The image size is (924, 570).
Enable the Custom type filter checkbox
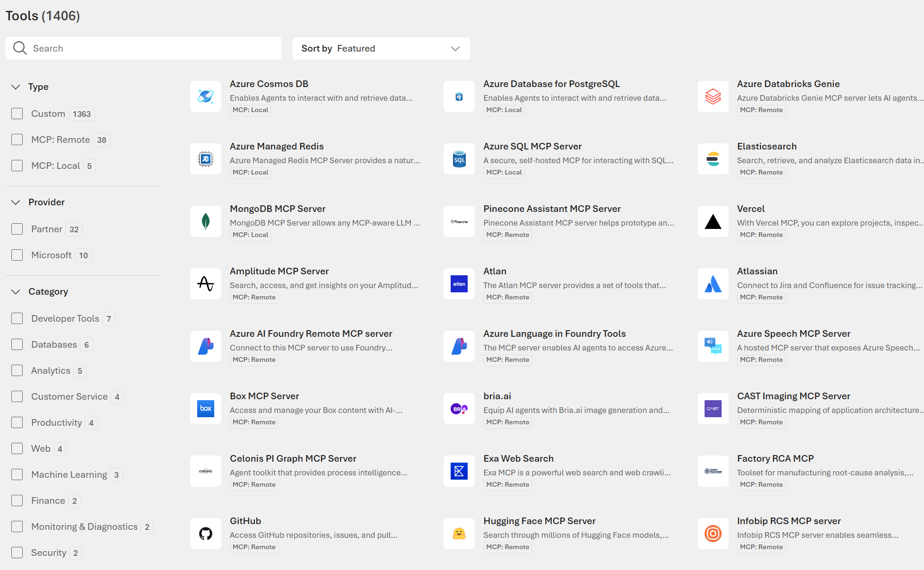click(17, 114)
